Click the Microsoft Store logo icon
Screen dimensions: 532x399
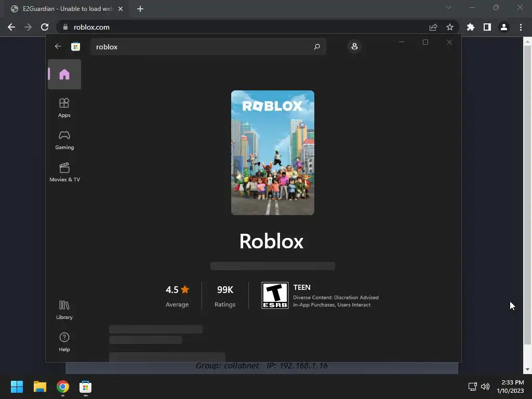[76, 46]
